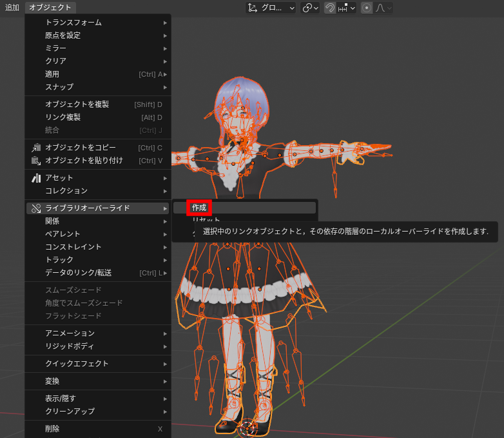This screenshot has height=438, width=504.
Task: Open リジッドボディ submenu
Action: click(98, 346)
